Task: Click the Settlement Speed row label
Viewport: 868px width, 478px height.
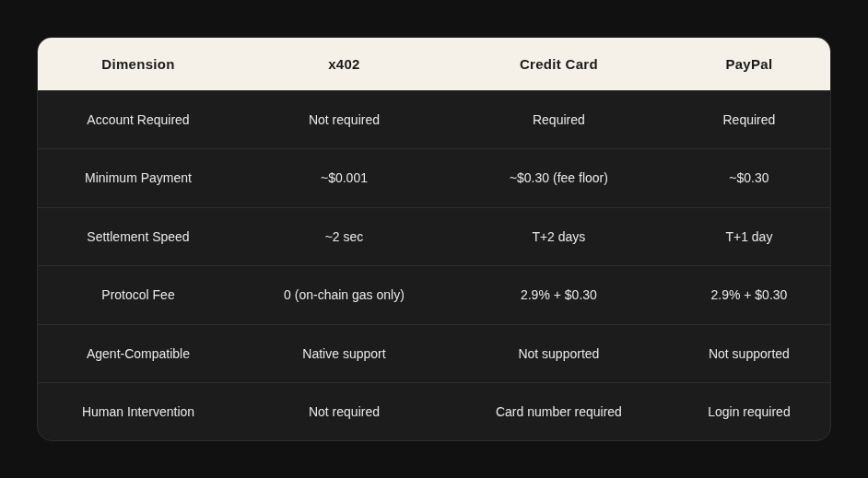Action: (138, 237)
